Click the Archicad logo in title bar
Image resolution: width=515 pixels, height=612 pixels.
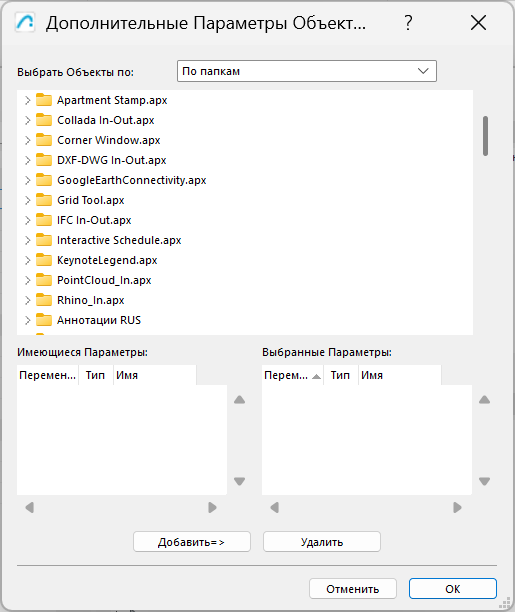(25, 22)
